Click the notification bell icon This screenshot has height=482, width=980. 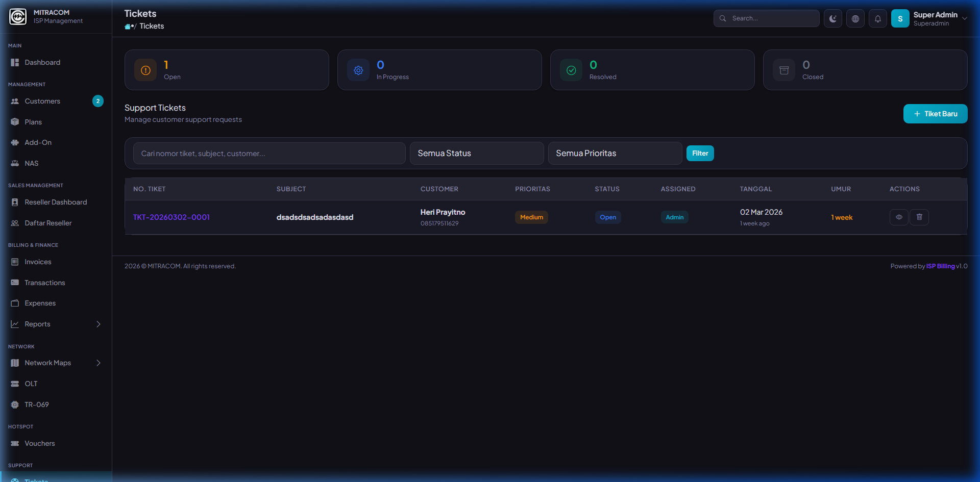tap(877, 19)
